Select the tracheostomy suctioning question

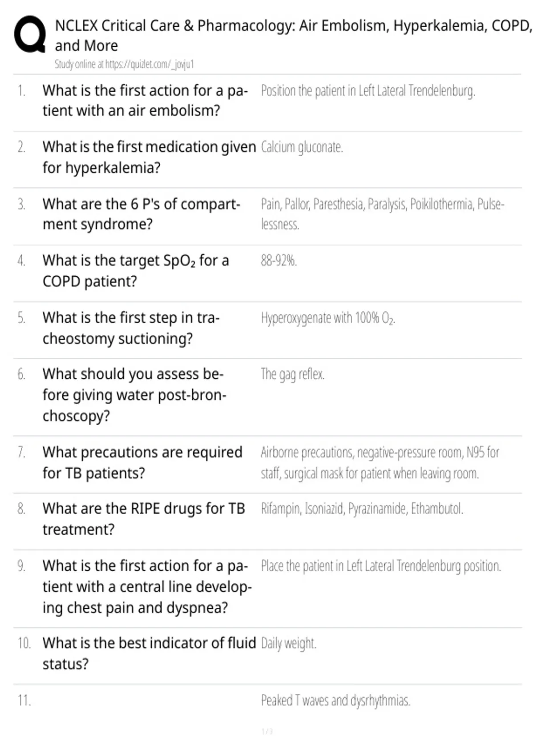(131, 328)
